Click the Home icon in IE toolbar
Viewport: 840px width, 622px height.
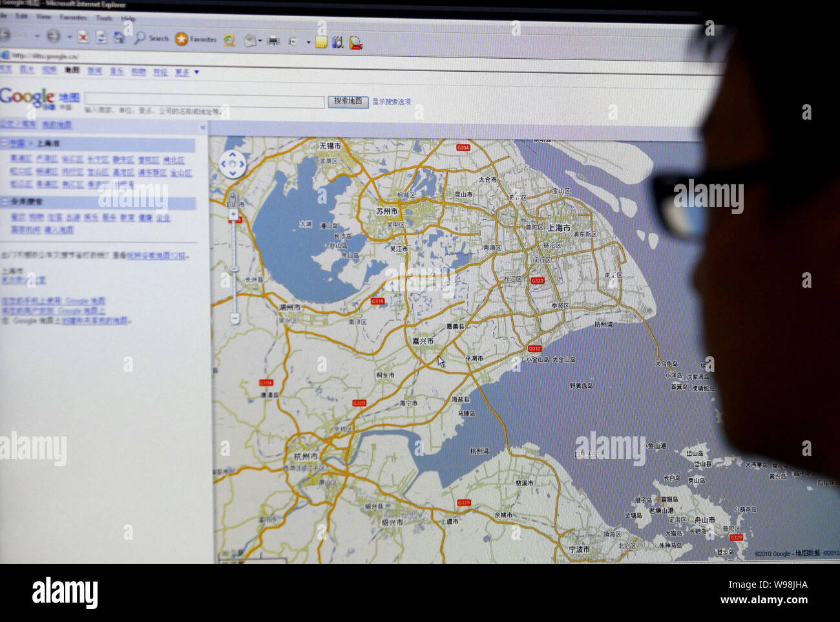click(x=119, y=38)
